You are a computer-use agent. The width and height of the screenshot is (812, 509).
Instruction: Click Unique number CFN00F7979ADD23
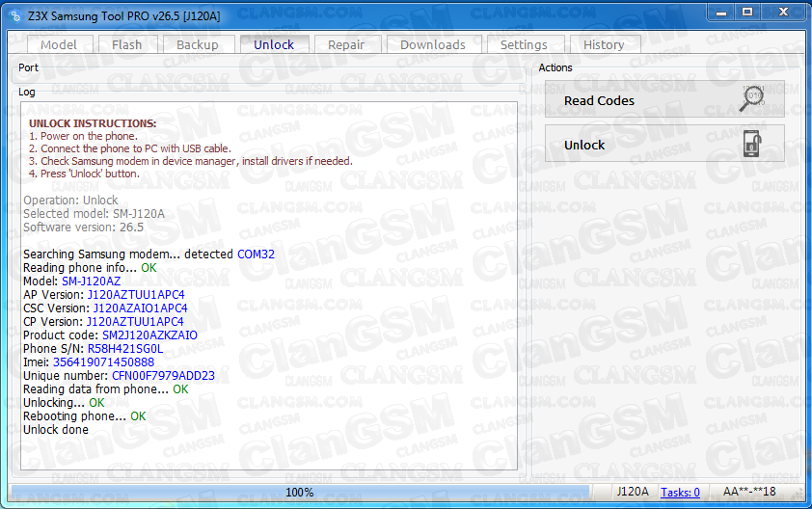click(163, 375)
